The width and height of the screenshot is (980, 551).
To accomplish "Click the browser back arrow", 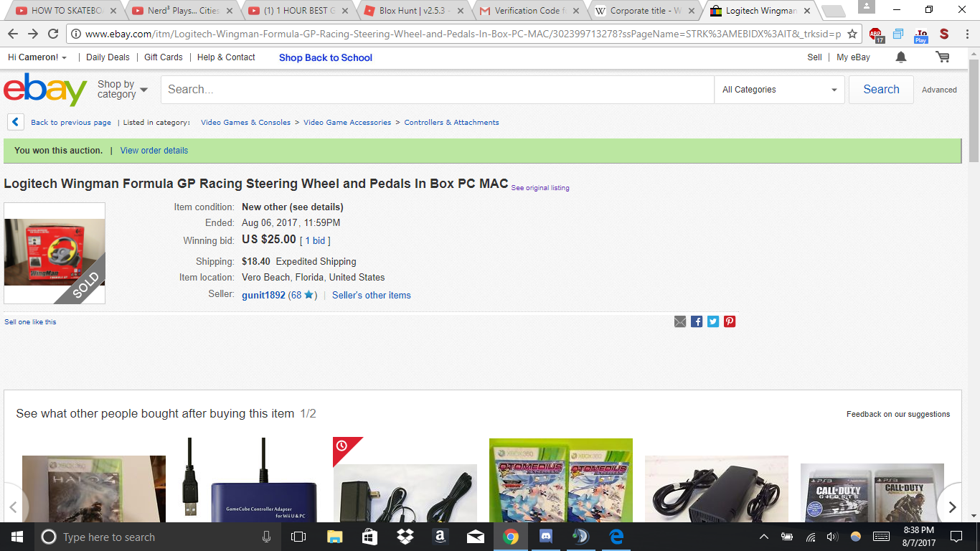I will pyautogui.click(x=14, y=34).
